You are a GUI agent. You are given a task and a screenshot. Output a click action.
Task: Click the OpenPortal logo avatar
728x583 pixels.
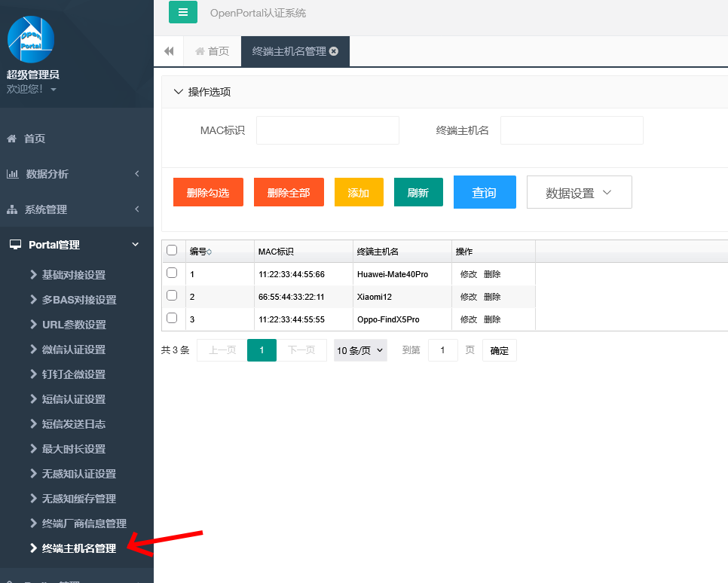tap(31, 39)
